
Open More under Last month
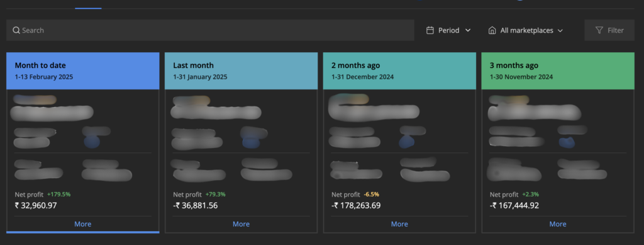(241, 224)
